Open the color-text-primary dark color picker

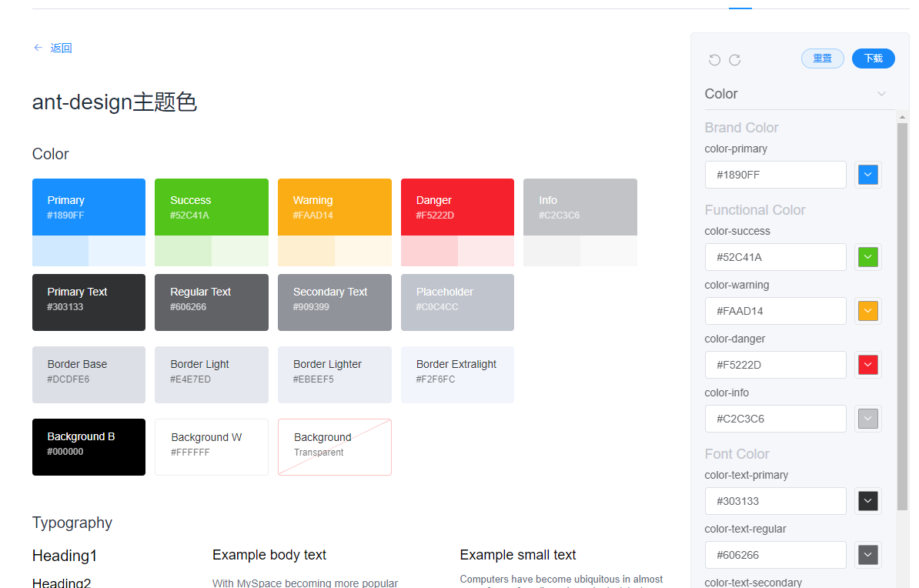coord(868,501)
